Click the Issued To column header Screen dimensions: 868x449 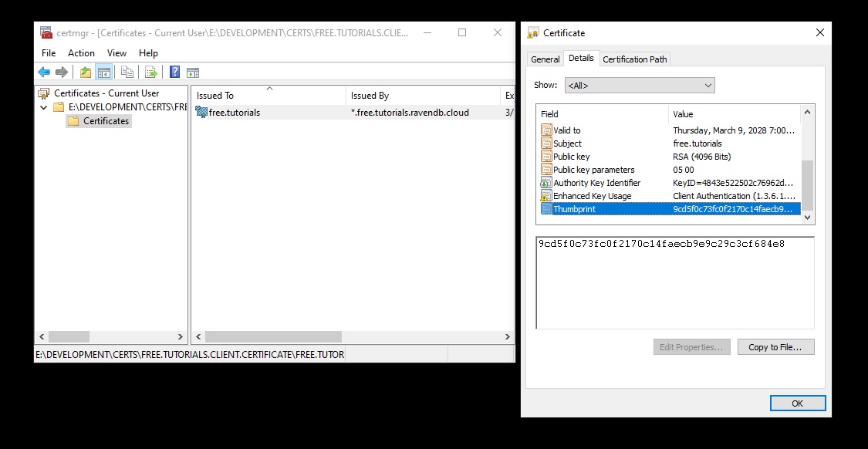(269, 95)
